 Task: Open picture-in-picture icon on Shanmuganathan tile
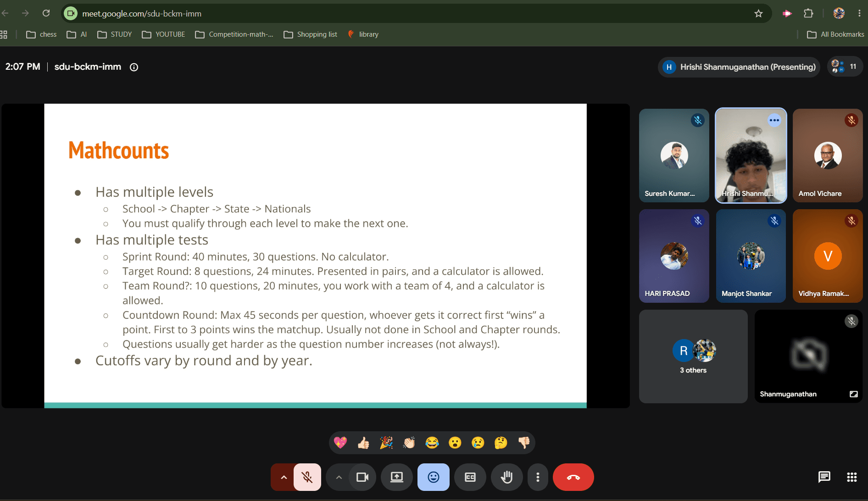854,394
